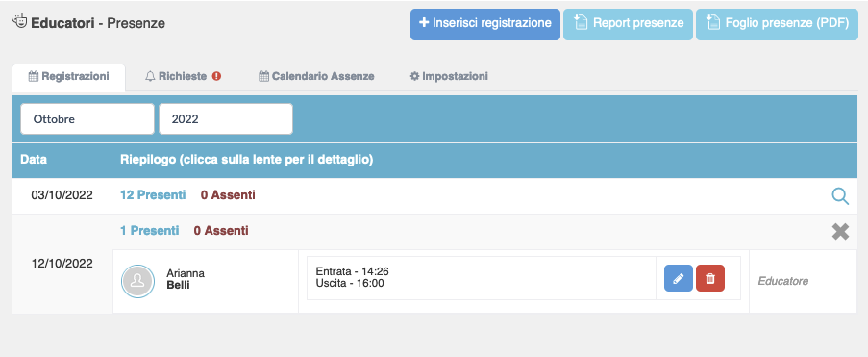Click the gear icon on Impostazioni tab

(x=414, y=77)
